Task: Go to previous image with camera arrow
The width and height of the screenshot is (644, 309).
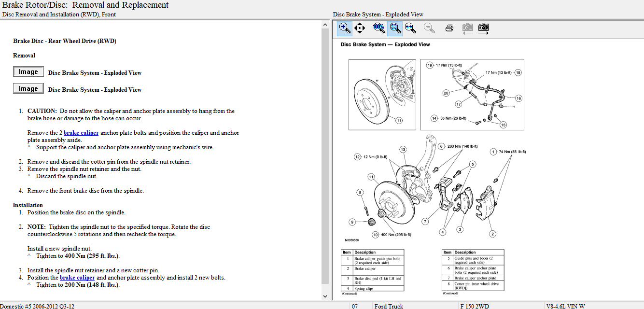Action: [x=467, y=28]
